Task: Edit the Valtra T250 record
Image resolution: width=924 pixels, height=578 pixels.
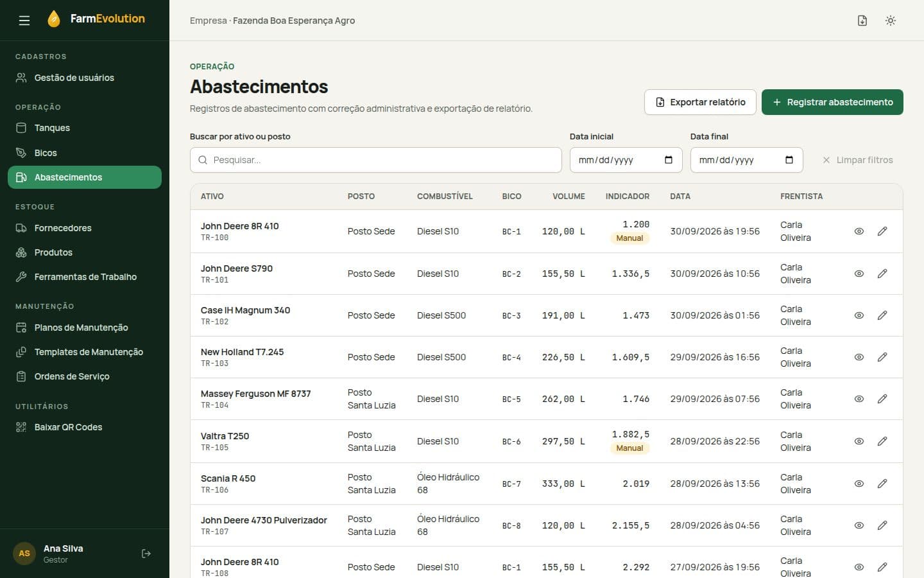Action: 882,441
